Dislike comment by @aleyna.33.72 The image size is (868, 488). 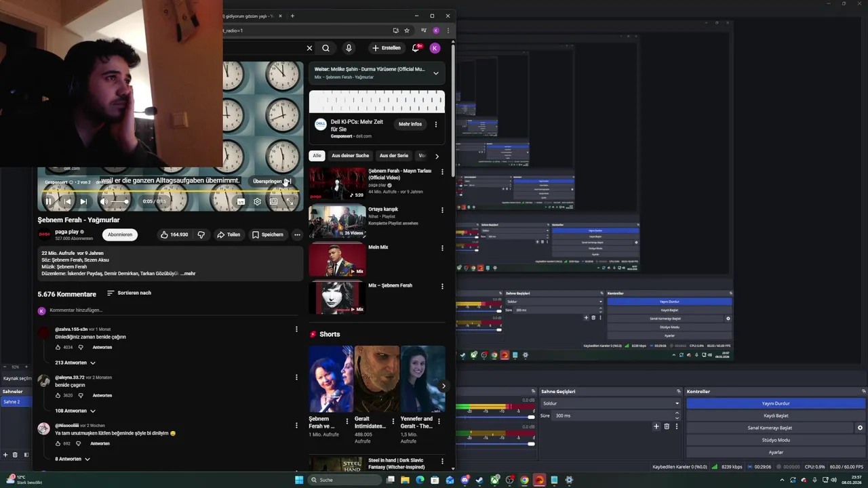click(x=81, y=395)
